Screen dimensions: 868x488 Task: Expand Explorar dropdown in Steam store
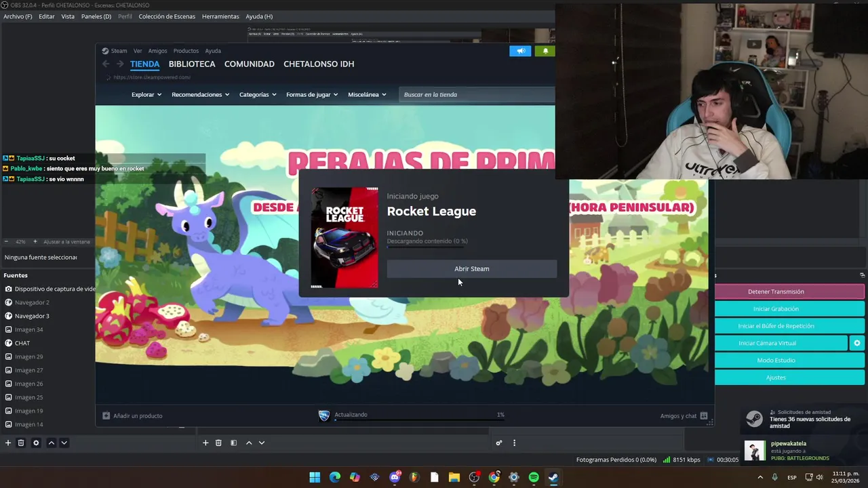click(x=146, y=94)
